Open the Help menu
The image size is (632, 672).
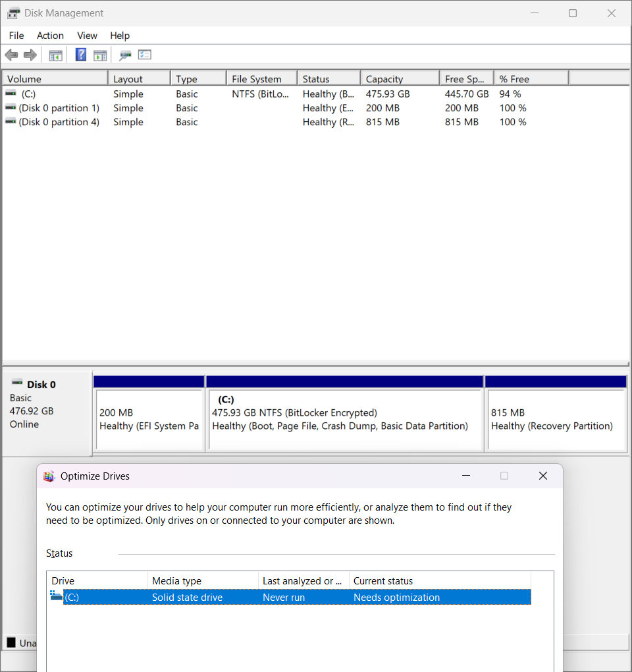click(120, 36)
